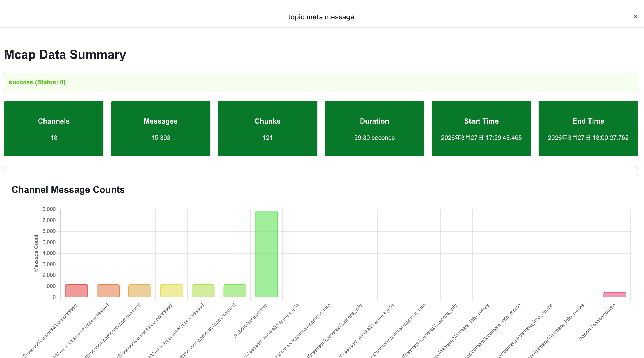Click the 'Message Count' y-axis title
Viewport: 644px width, 358px height.
[36, 253]
